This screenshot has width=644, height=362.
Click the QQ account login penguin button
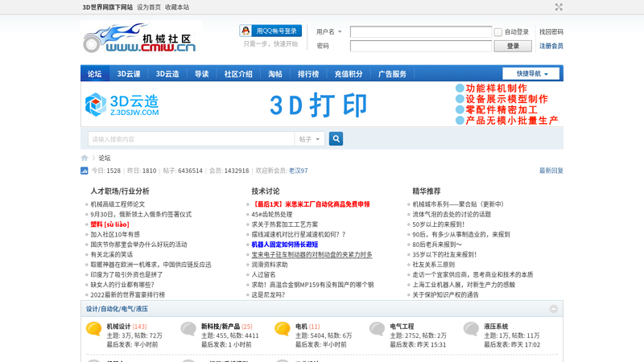[270, 31]
